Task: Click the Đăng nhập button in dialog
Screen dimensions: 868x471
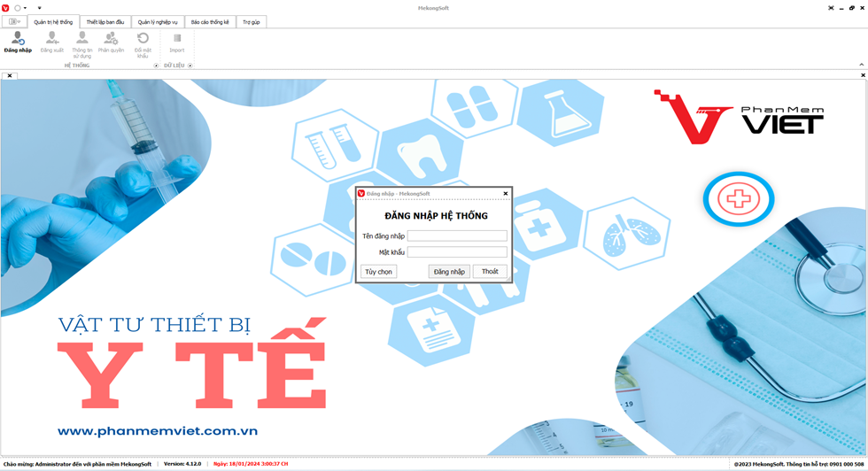Action: click(450, 272)
